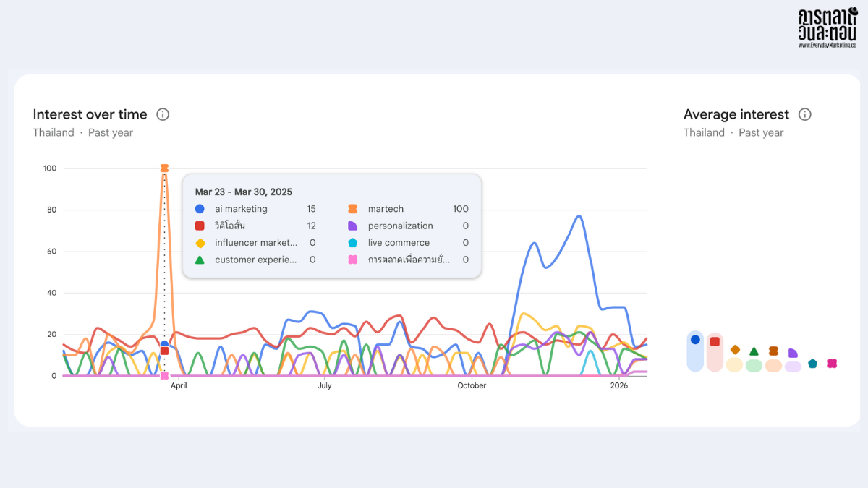This screenshot has width=868, height=488.
Task: Click the Interest over time heading
Action: point(90,114)
